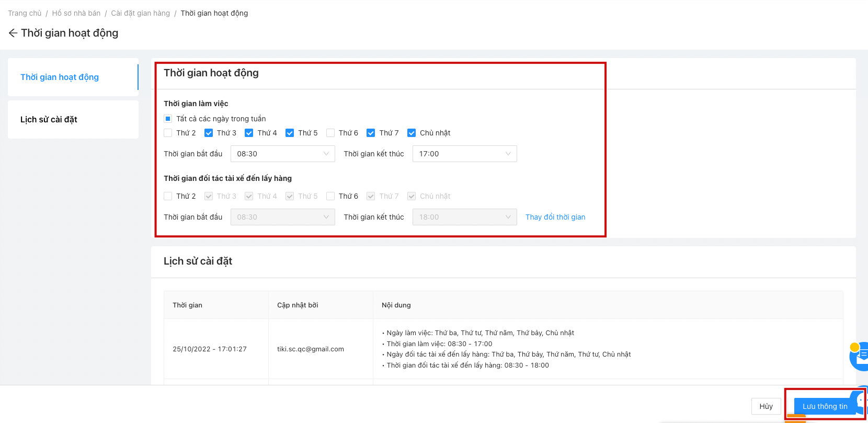Viewport: 868px width, 423px height.
Task: Click the Hủy button
Action: [x=766, y=406]
